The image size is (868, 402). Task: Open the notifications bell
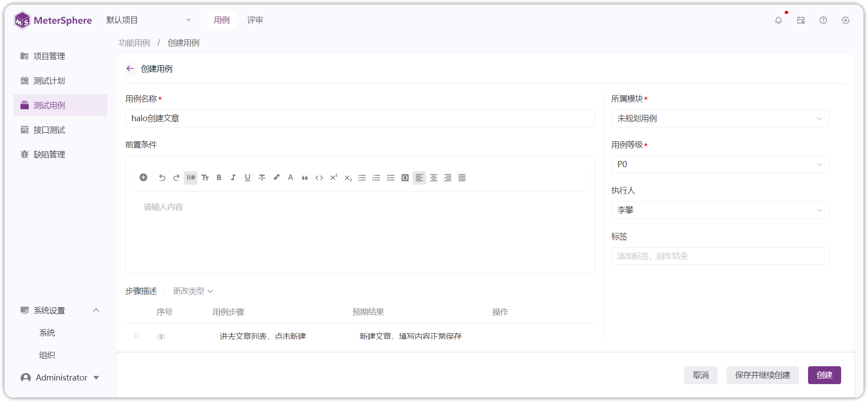779,20
